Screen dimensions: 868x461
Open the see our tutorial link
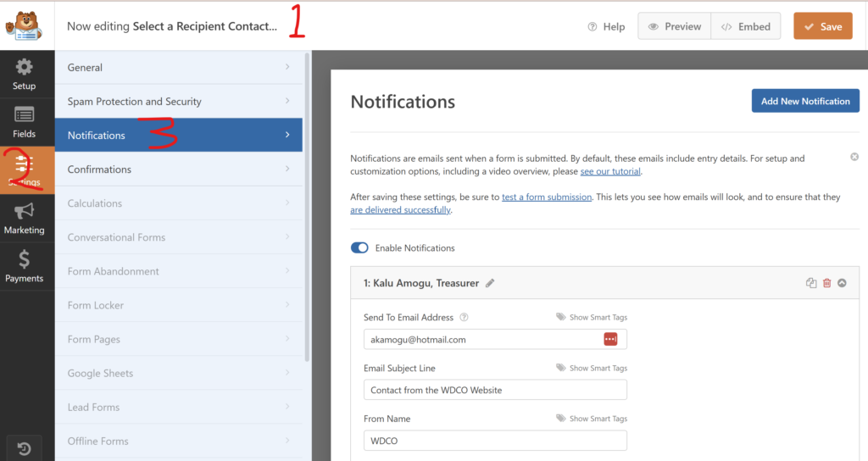(610, 171)
